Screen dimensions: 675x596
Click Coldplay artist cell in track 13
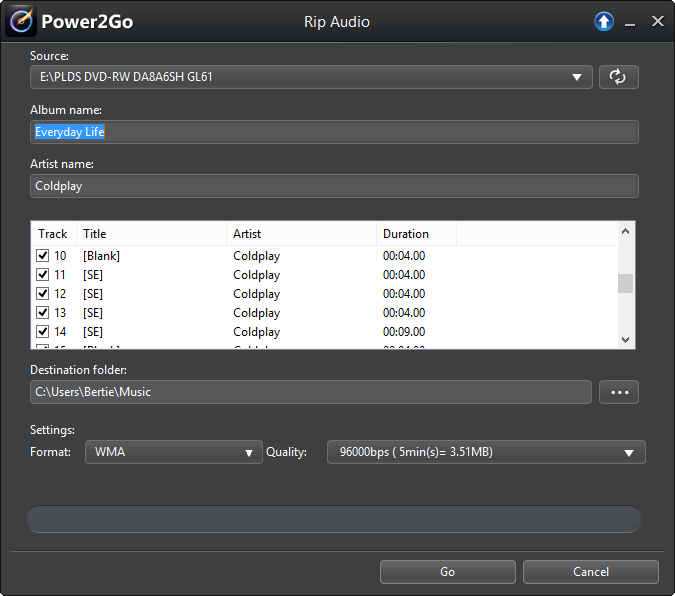(x=257, y=313)
